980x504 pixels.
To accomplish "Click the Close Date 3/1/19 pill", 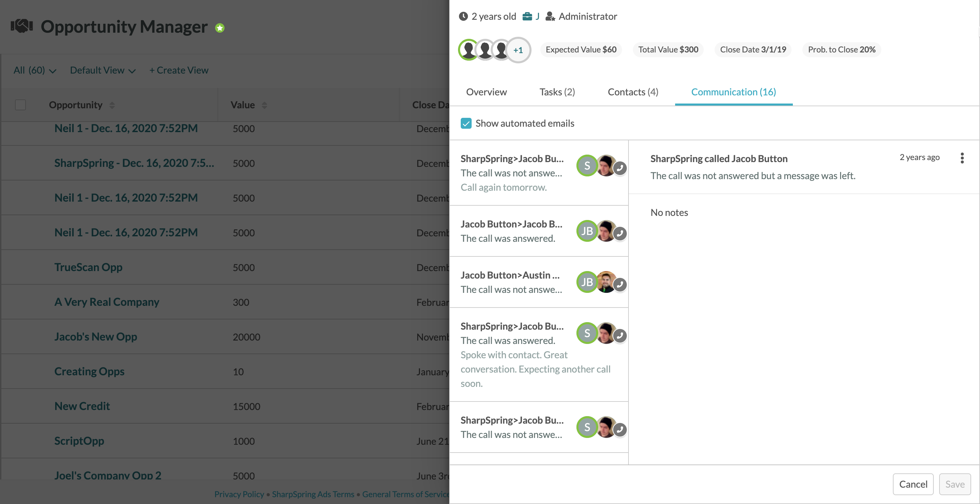I will click(x=753, y=49).
